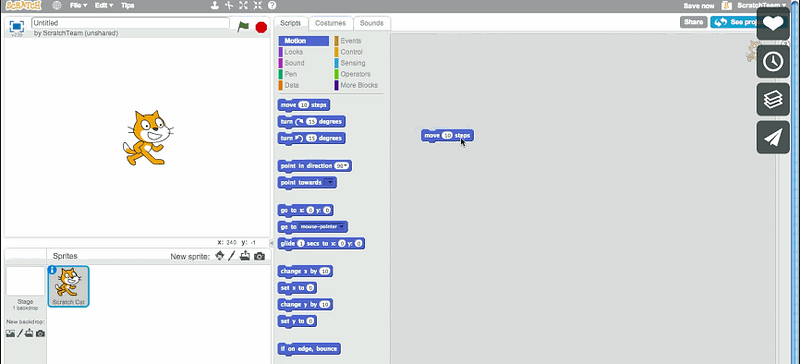This screenshot has height=364, width=800.
Task: Click the heart overlay icon
Action: (x=773, y=23)
